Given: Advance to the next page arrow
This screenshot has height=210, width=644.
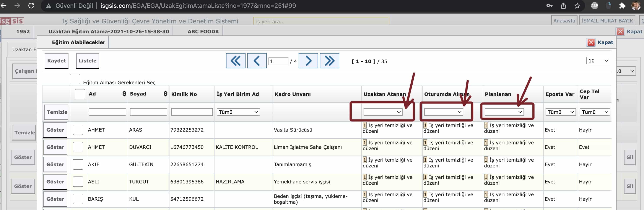Looking at the screenshot, I should coord(308,61).
